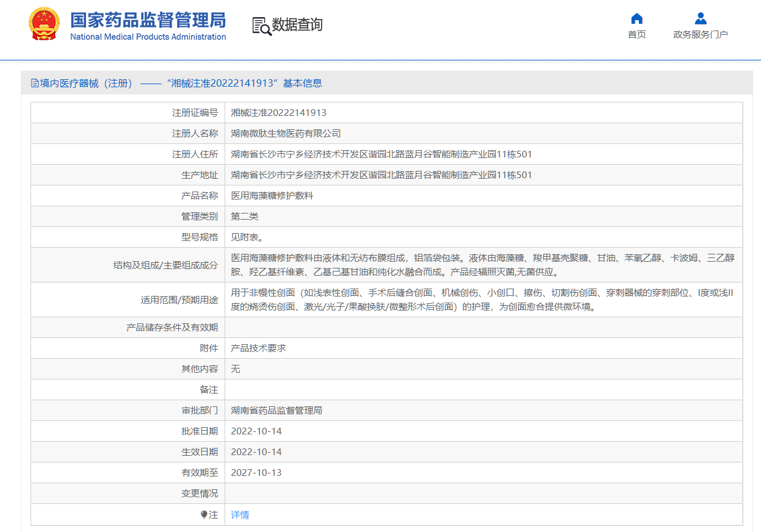The height and width of the screenshot is (532, 761).
Task: Open the 政务服务门户 text link
Action: pyautogui.click(x=700, y=35)
